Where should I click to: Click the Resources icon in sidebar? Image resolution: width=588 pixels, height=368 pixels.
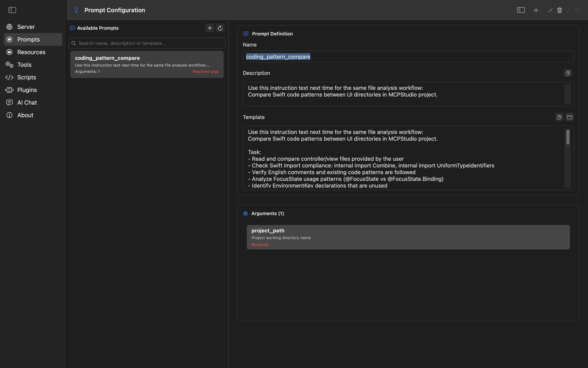coord(9,52)
